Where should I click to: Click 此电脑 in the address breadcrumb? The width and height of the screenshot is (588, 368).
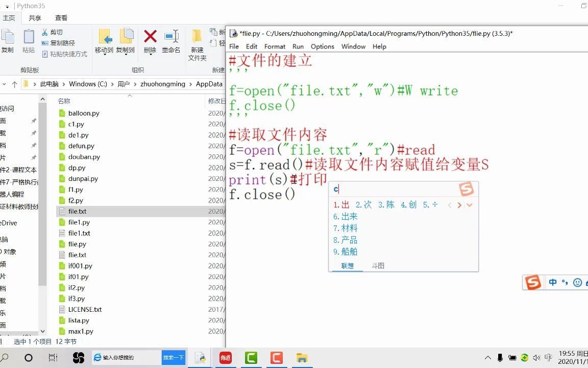[49, 84]
